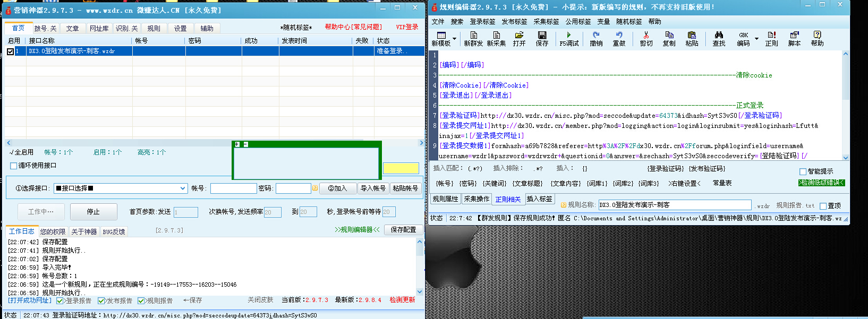Expand the GBK编码 dropdown arrow
The height and width of the screenshot is (319, 868).
pos(756,39)
